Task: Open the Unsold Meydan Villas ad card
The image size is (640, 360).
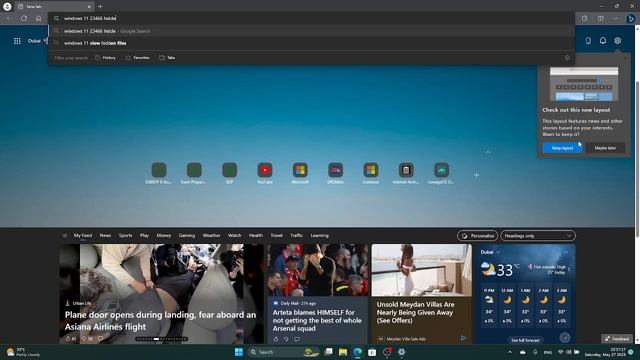Action: click(x=422, y=294)
